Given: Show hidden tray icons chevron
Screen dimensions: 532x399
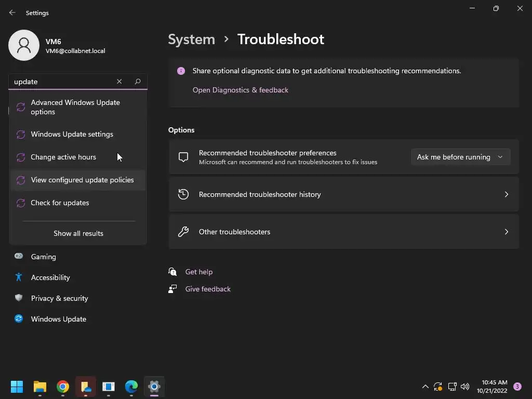Looking at the screenshot, I should [425, 387].
